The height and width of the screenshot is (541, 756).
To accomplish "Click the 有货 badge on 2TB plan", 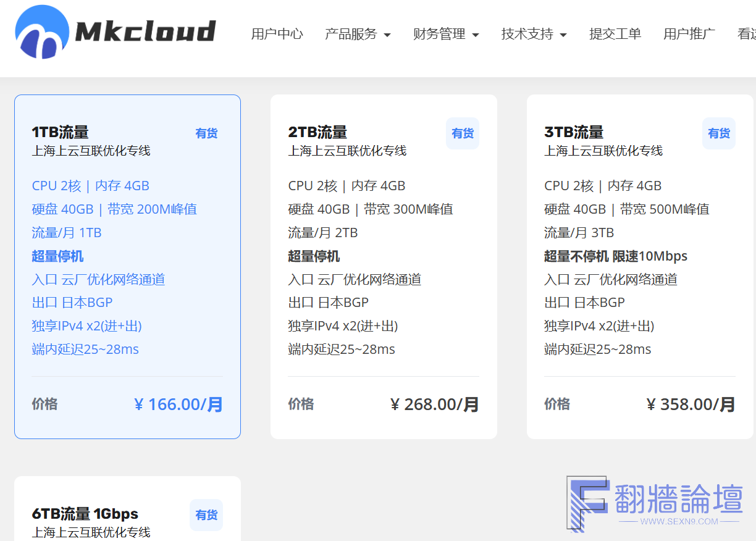I will tap(462, 133).
